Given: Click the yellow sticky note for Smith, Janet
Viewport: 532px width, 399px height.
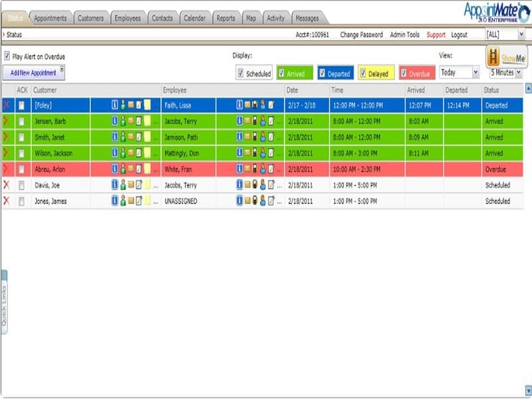Looking at the screenshot, I should (x=147, y=137).
